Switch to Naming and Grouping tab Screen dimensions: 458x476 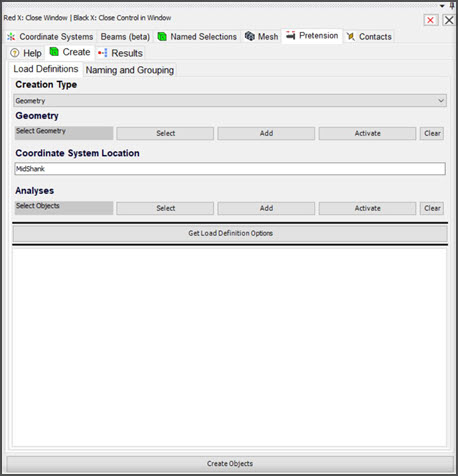click(130, 70)
